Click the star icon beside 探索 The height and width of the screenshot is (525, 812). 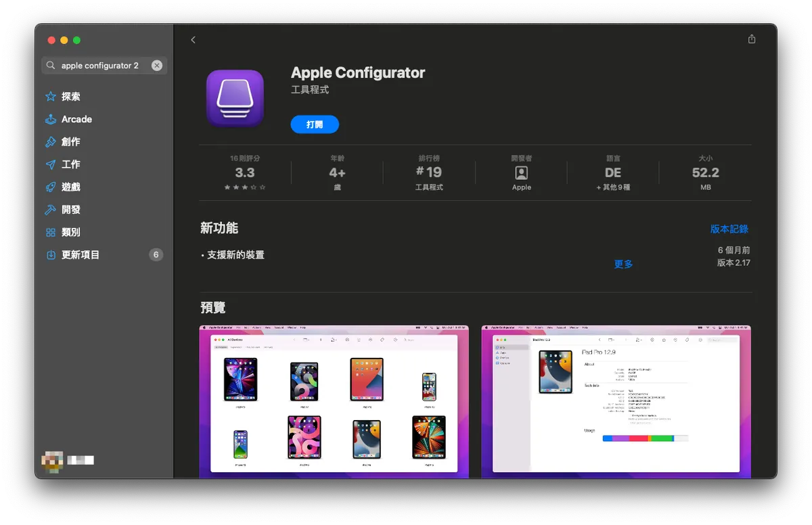[51, 97]
